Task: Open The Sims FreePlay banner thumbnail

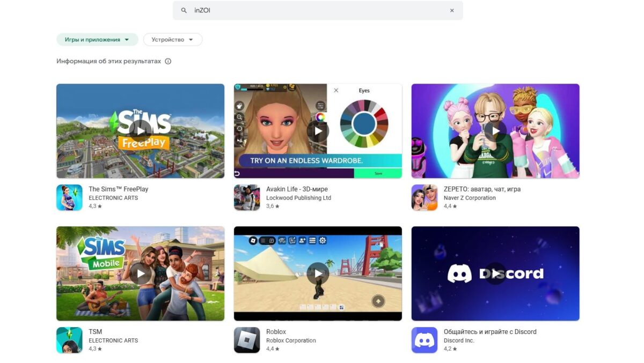Action: click(141, 131)
